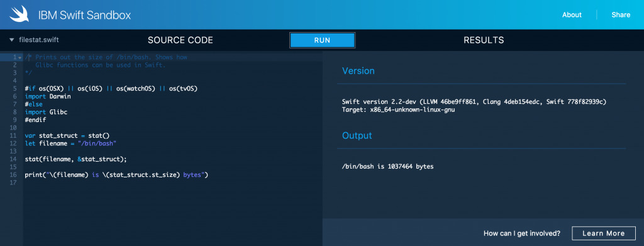This screenshot has width=644, height=246.
Task: Click the Swift bird logo icon
Action: tap(19, 14)
